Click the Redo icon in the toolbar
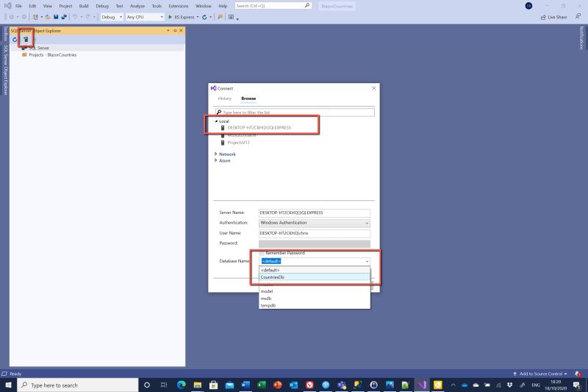This screenshot has width=588, height=392. 87,17
